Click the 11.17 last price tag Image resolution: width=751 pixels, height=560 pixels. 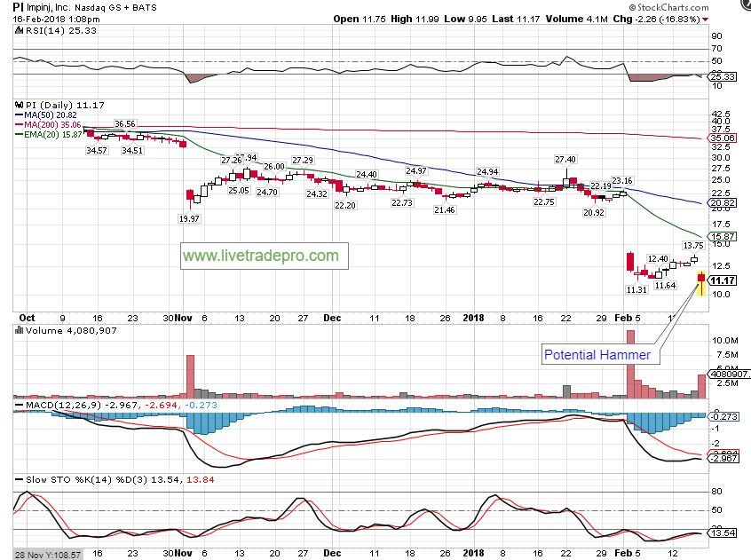724,280
